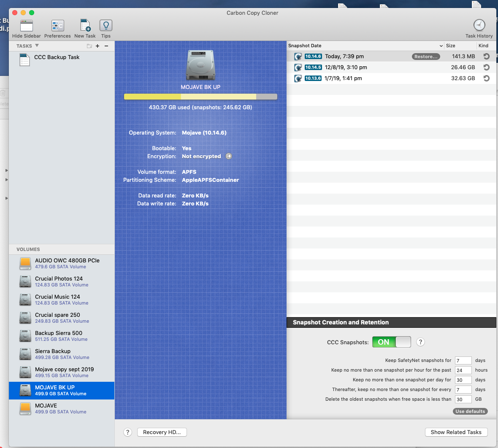The width and height of the screenshot is (498, 448).
Task: Click Use defaults button
Action: click(x=470, y=411)
